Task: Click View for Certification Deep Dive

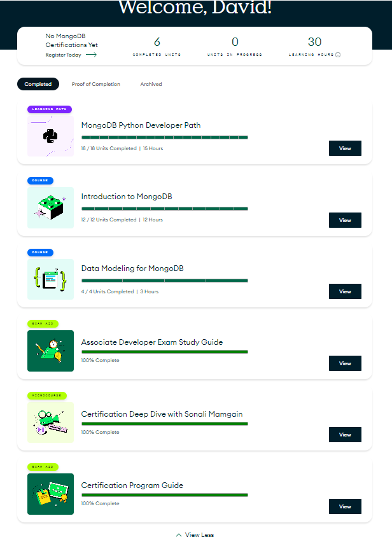Action: (x=345, y=435)
